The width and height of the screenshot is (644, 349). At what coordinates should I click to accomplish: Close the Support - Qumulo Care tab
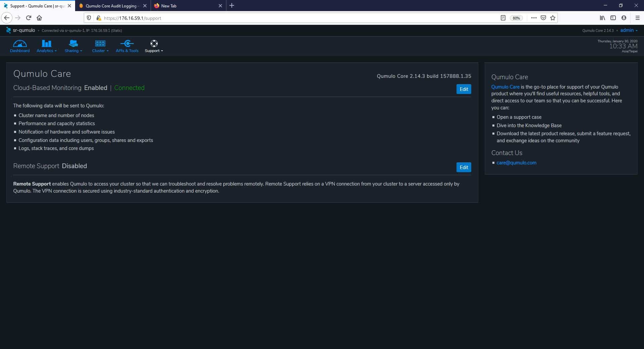69,6
